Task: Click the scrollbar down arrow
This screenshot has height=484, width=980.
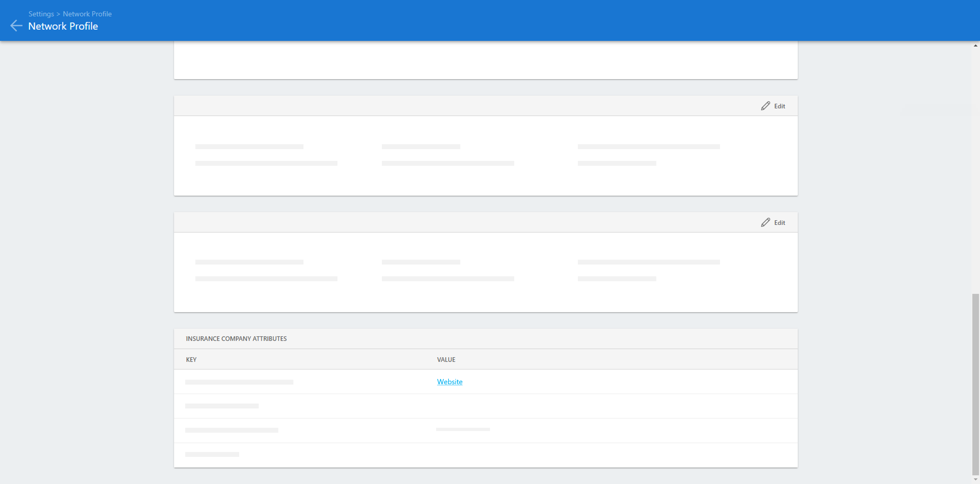Action: coord(975,479)
